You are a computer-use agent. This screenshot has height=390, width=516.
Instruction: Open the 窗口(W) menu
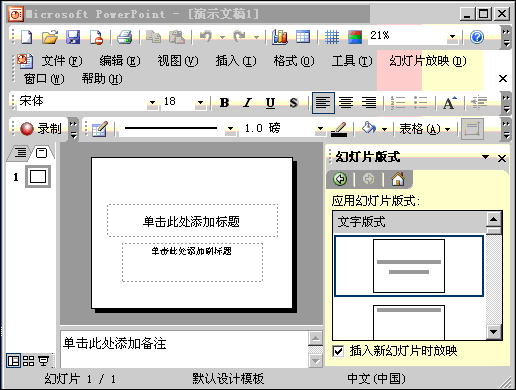(x=44, y=79)
